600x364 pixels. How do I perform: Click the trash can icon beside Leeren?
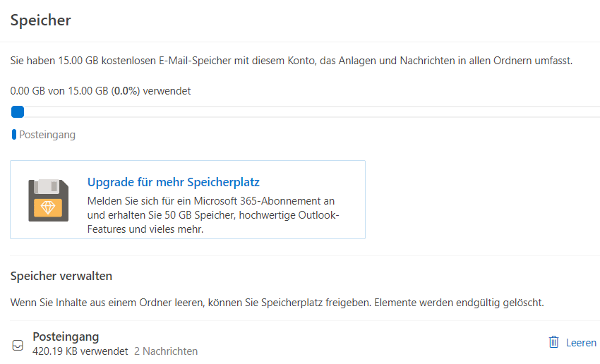pyautogui.click(x=553, y=342)
